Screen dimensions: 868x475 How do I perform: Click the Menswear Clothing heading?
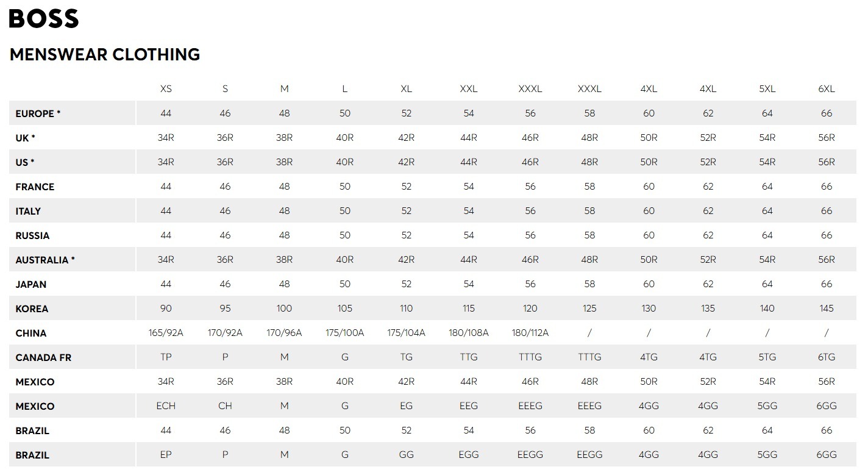(105, 54)
